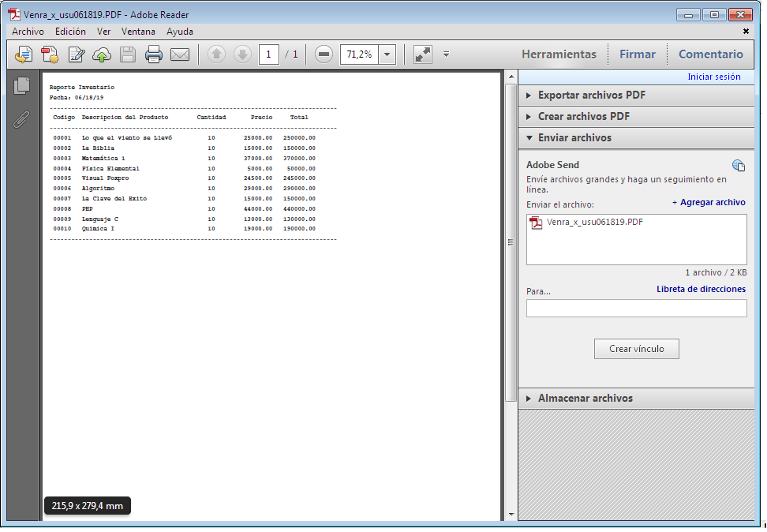Open the Herramientas pane tab

click(559, 54)
